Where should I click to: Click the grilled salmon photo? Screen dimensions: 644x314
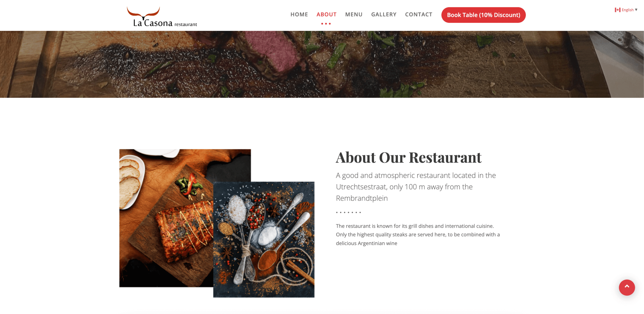tap(166, 218)
